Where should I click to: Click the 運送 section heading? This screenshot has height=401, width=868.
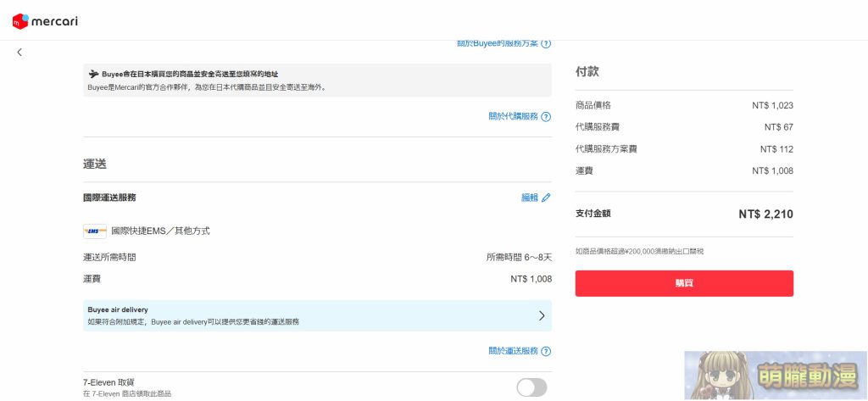point(95,164)
